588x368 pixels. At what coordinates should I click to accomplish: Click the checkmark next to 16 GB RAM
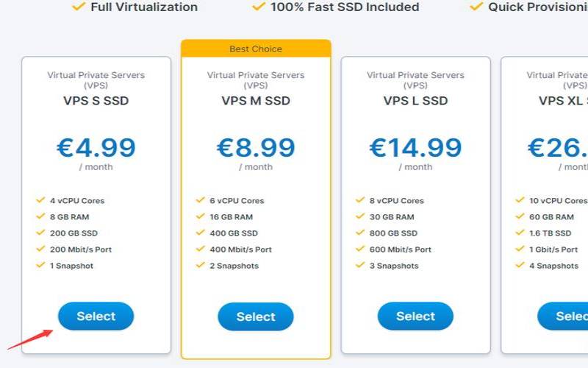pyautogui.click(x=200, y=216)
